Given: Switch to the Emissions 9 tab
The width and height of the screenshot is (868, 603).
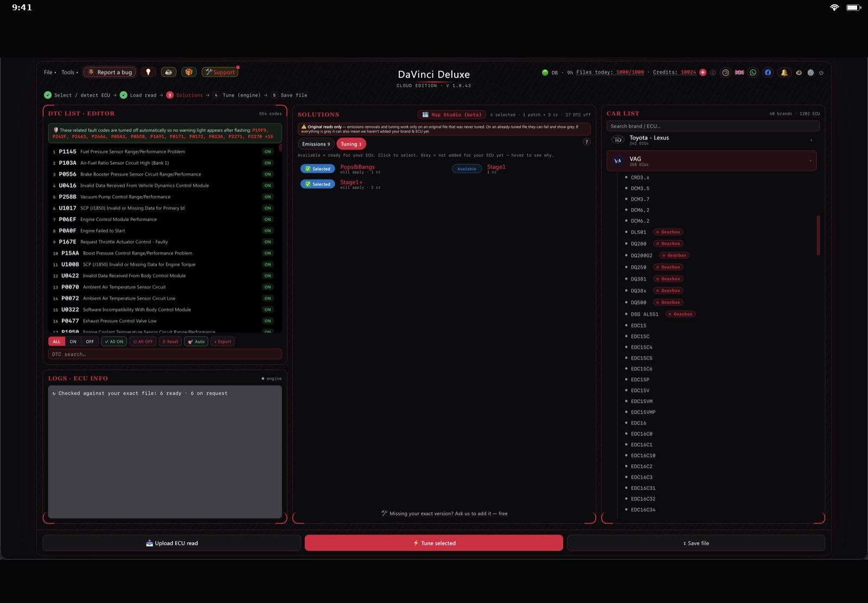Looking at the screenshot, I should (x=316, y=144).
